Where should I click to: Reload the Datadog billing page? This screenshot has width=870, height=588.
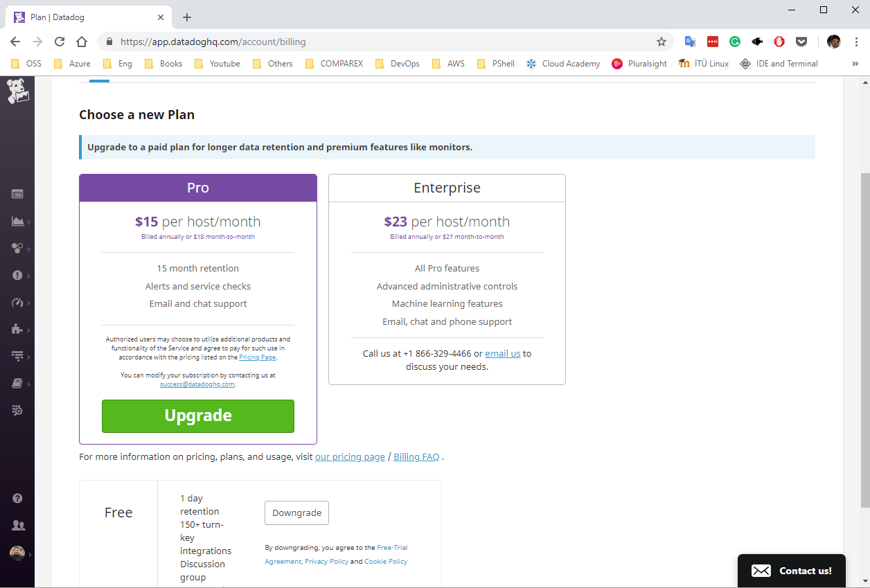60,42
